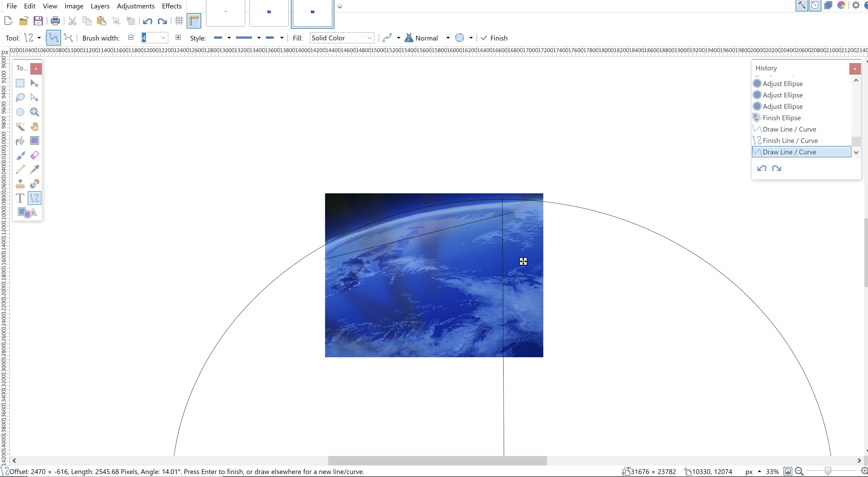Select Finish Ellipse in History list
868x477 pixels.
pos(781,118)
